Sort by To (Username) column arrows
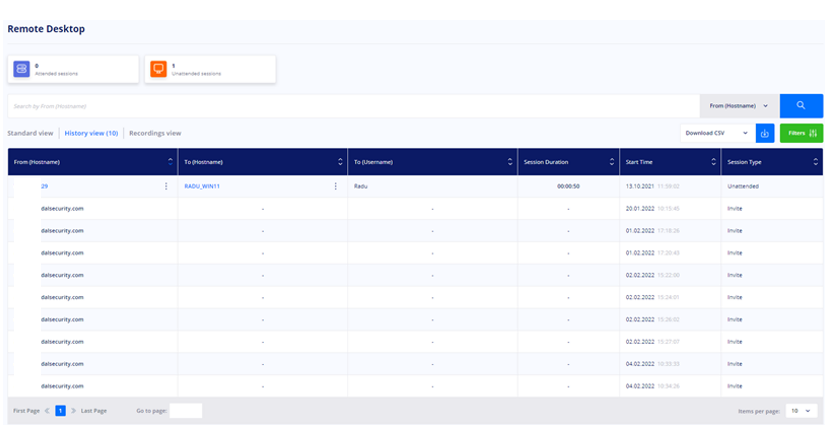The image size is (829, 436). click(510, 162)
